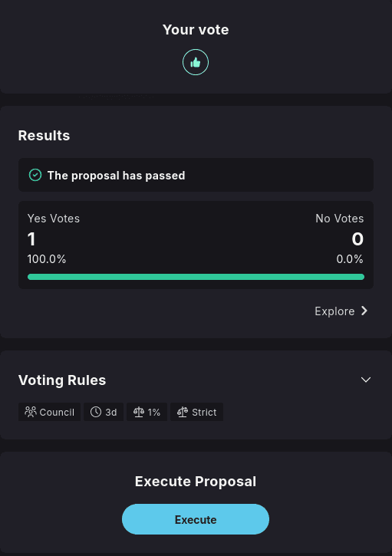Click the No Votes count
Screen dimensions: 392x556
(357, 239)
